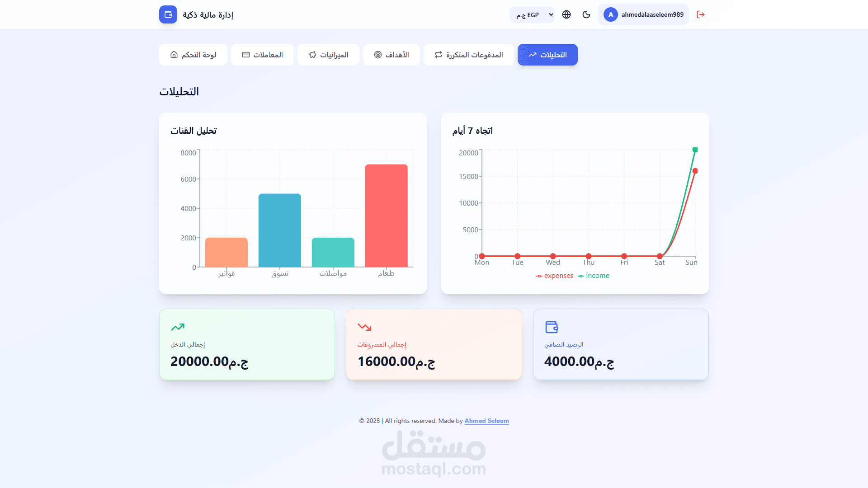
Task: Click the globe language icon
Action: (566, 14)
